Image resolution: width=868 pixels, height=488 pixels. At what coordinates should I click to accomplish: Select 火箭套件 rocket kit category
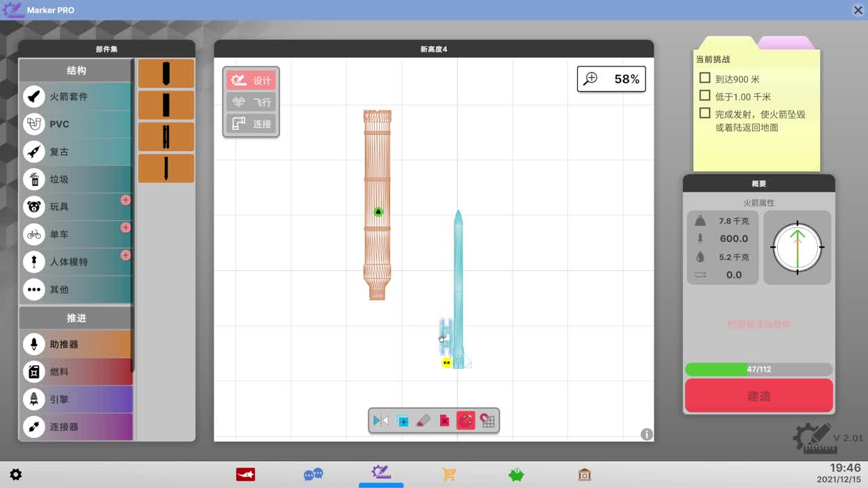[75, 96]
